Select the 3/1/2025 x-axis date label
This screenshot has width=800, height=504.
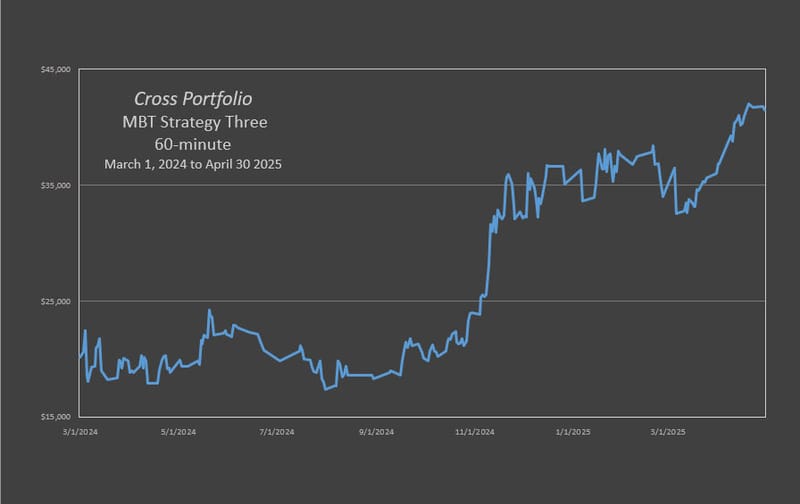point(668,432)
